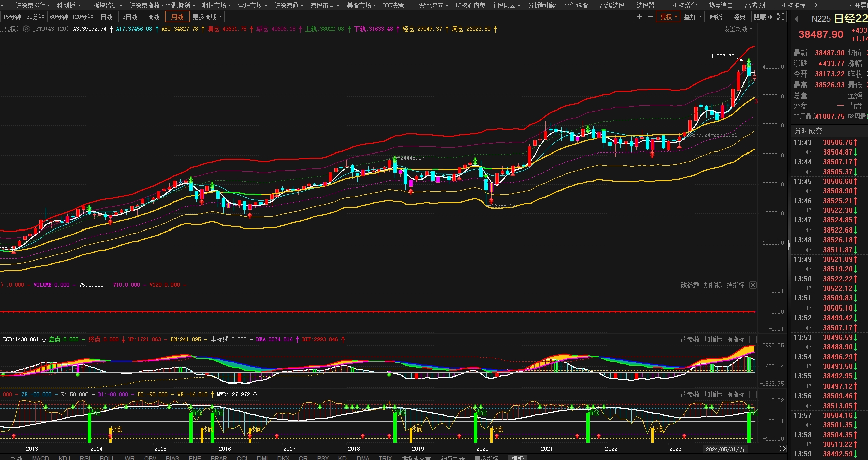The image size is (868, 460).
Task: Switch to 60分钟 period
Action: coord(59,17)
